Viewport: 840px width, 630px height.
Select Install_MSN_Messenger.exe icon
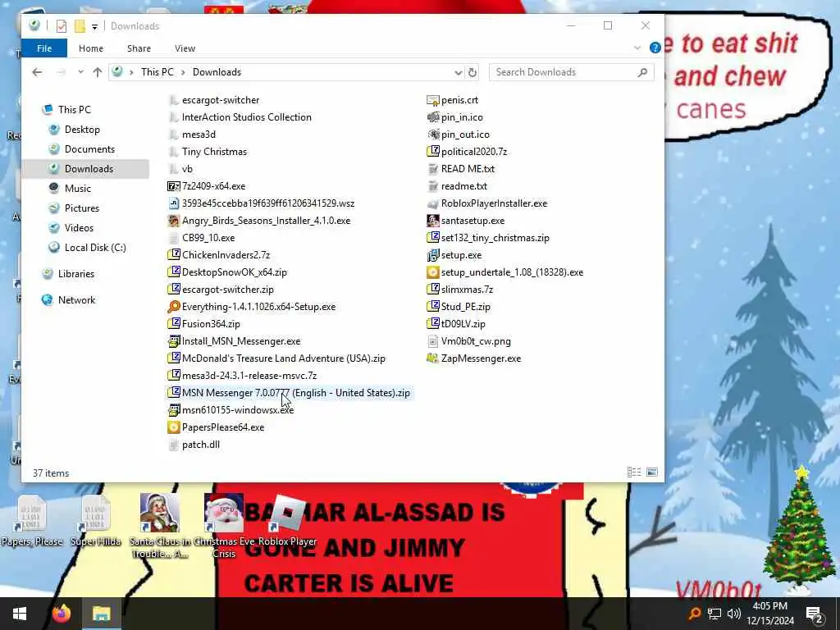pos(174,340)
